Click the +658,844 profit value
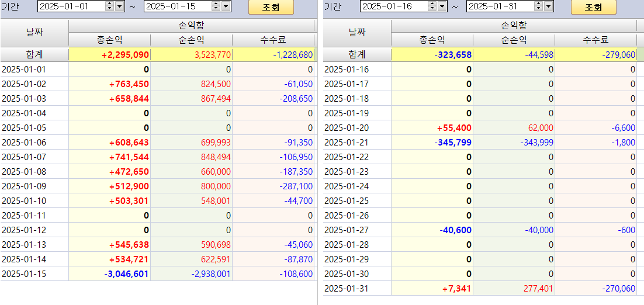 click(129, 99)
